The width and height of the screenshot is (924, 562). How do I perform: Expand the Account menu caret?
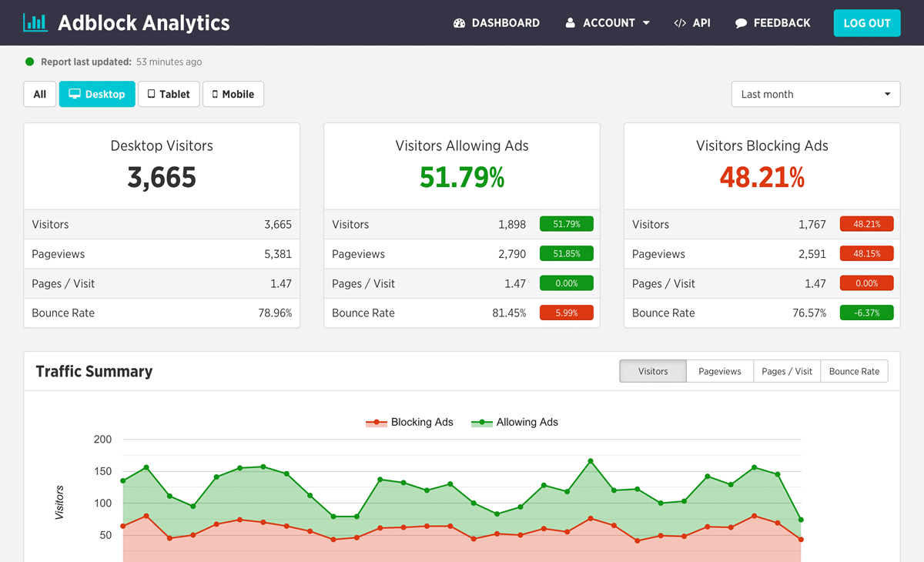[646, 23]
